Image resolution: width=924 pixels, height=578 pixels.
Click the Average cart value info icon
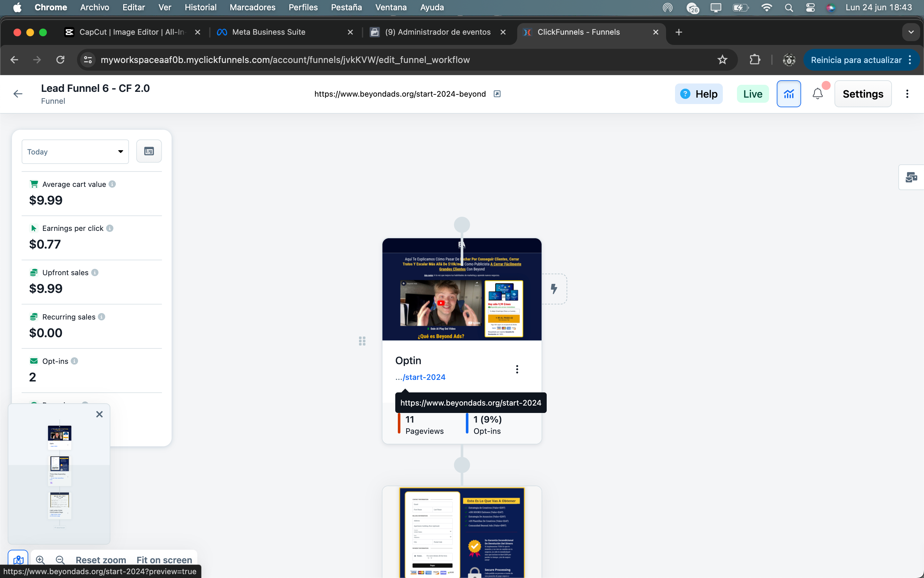112,184
